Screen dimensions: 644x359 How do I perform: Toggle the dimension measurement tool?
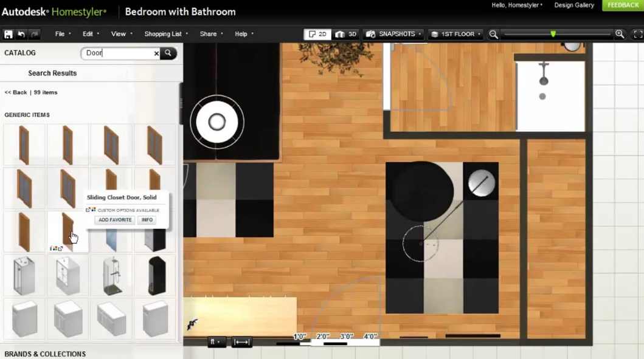click(x=242, y=342)
